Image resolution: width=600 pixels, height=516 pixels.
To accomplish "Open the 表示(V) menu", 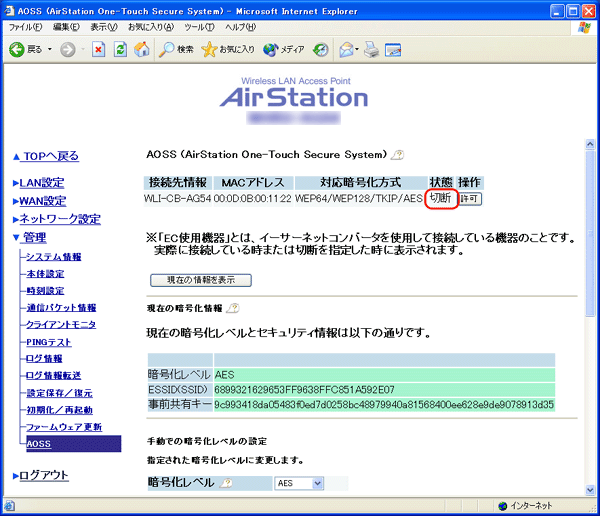I will tap(104, 27).
